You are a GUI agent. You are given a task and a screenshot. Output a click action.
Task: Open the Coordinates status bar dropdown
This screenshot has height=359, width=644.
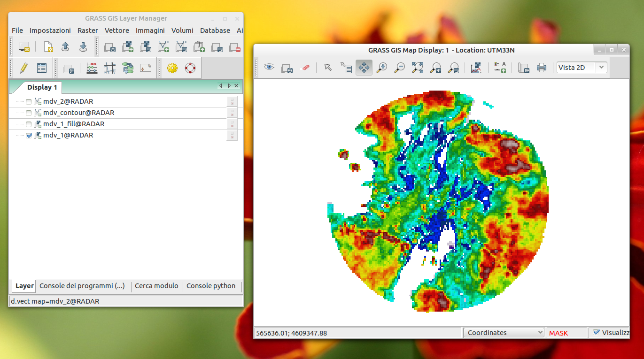[504, 333]
